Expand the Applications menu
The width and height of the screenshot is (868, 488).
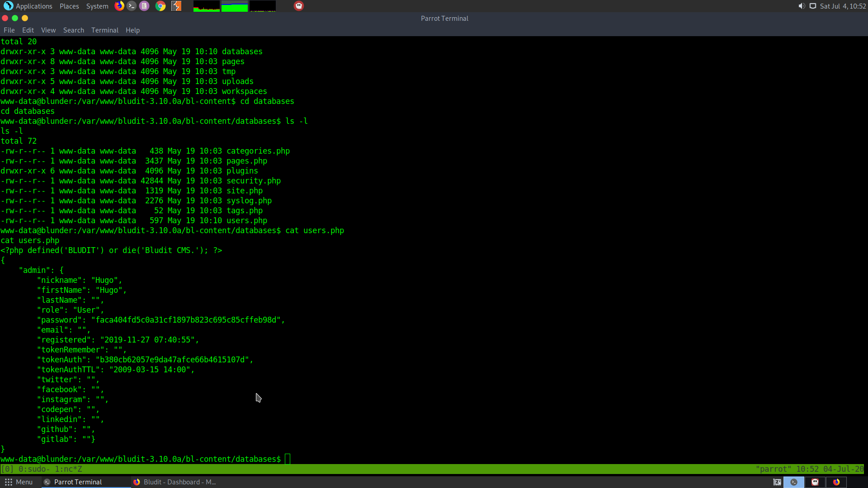(x=28, y=6)
